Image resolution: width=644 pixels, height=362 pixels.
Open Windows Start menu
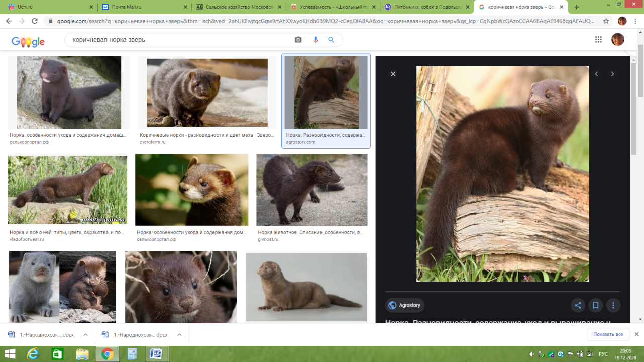(10, 354)
